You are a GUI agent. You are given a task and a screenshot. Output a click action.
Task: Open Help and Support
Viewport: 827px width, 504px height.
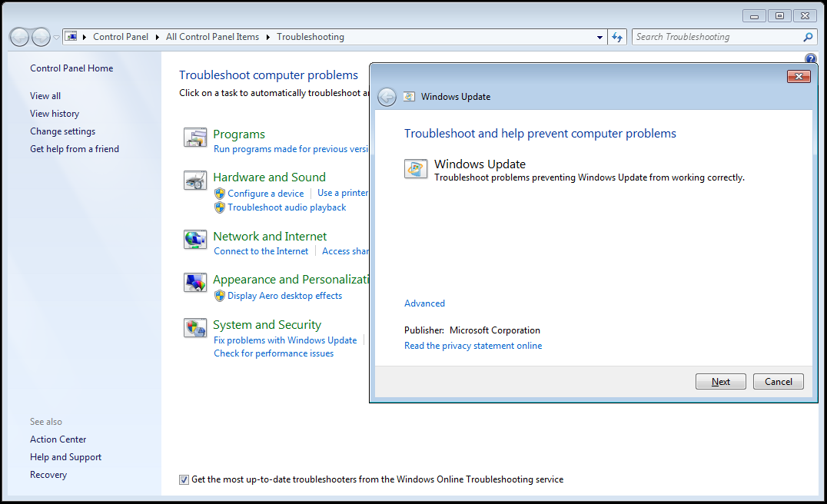click(65, 457)
